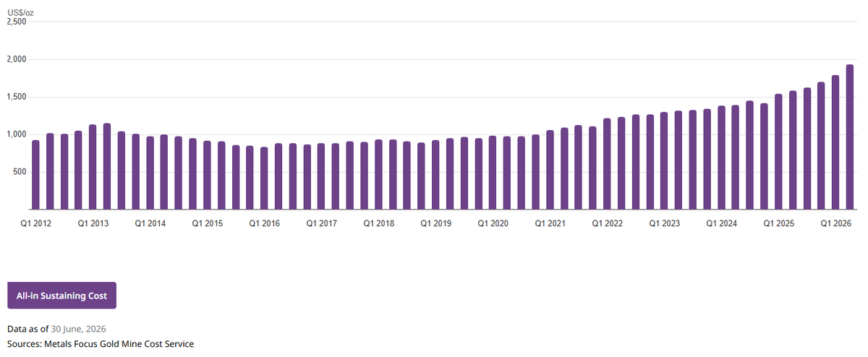Image resolution: width=868 pixels, height=357 pixels.
Task: Pick the bar above Q1 2017
Action: point(321,176)
